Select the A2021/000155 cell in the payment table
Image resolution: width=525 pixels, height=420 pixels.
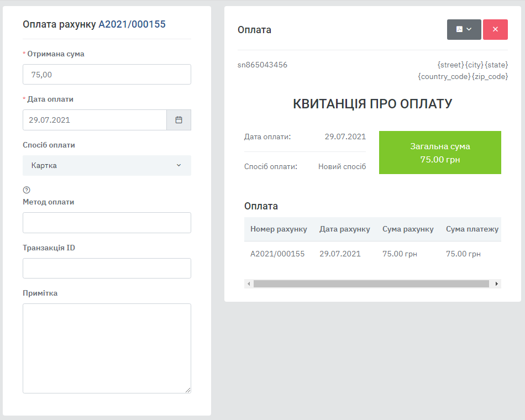pos(277,254)
